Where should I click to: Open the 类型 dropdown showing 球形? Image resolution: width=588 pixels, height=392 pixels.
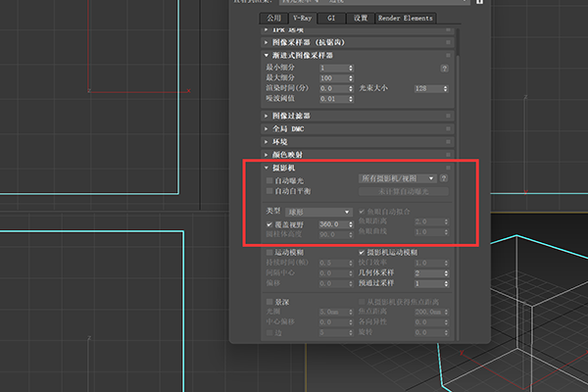324,212
